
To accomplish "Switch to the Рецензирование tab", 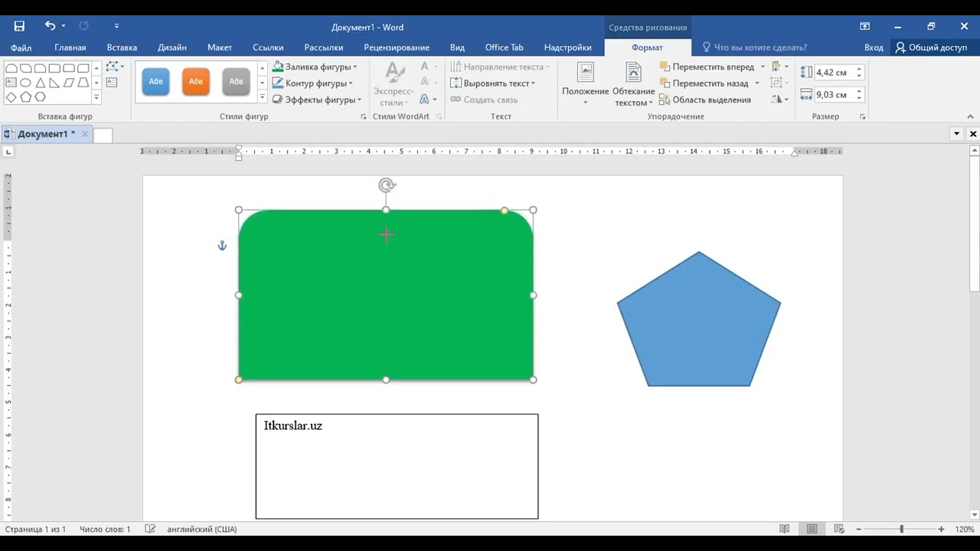I will point(397,47).
